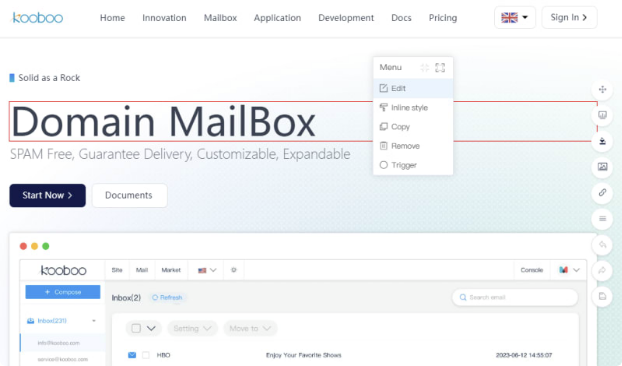The image size is (622, 366).
Task: Click the image tool icon in side toolbar
Action: click(602, 167)
